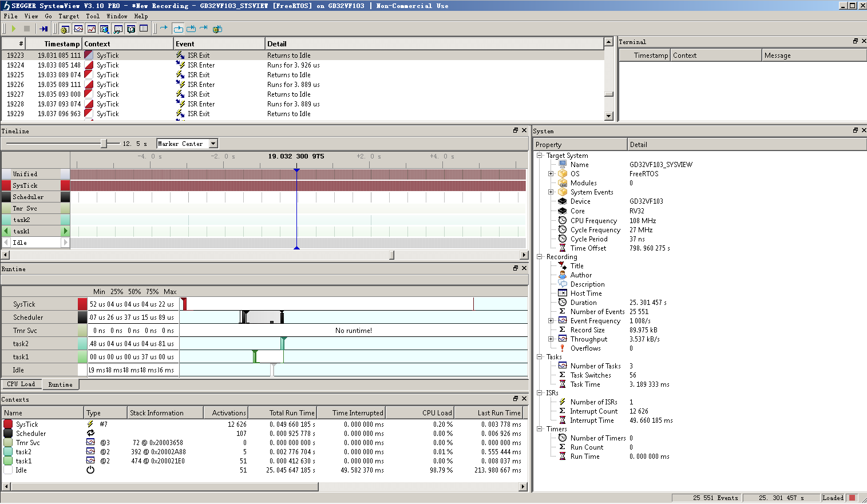867x504 pixels.
Task: Toggle the window-with-gear toolbar icon
Action: [65, 29]
